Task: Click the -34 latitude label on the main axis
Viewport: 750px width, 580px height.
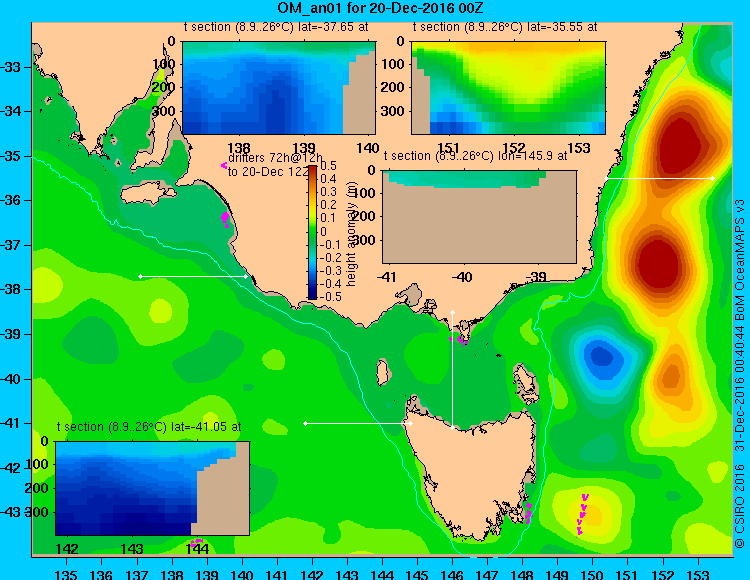Action: coord(11,111)
